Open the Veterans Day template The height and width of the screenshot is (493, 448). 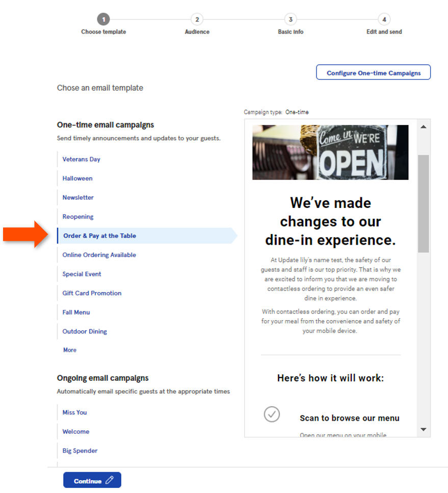(81, 159)
